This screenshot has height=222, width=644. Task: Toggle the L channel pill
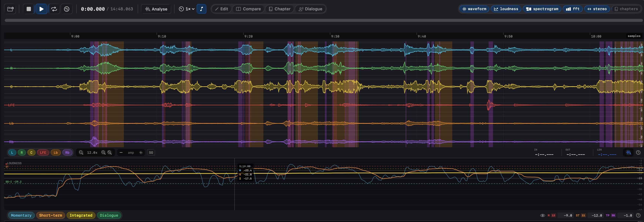pyautogui.click(x=12, y=152)
